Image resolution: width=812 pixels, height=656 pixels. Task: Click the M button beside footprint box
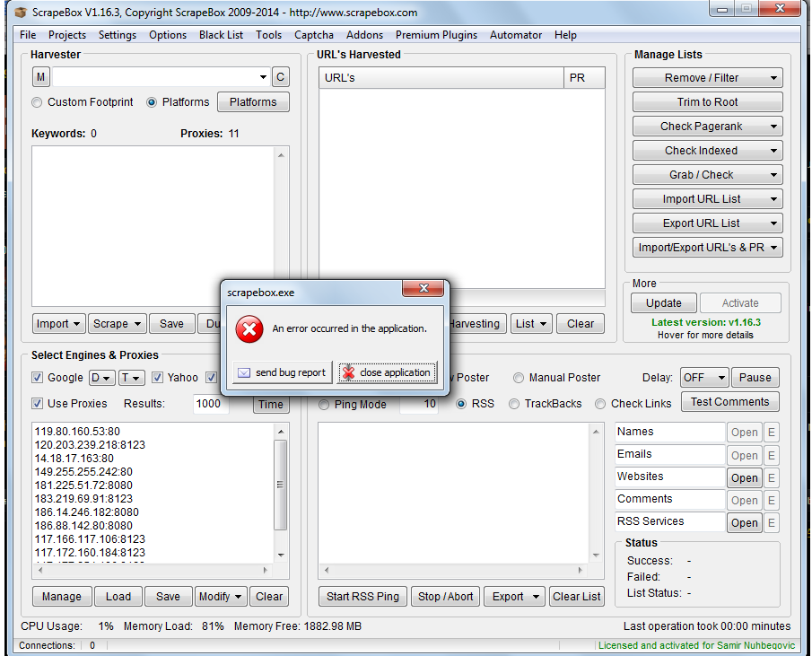pyautogui.click(x=41, y=77)
